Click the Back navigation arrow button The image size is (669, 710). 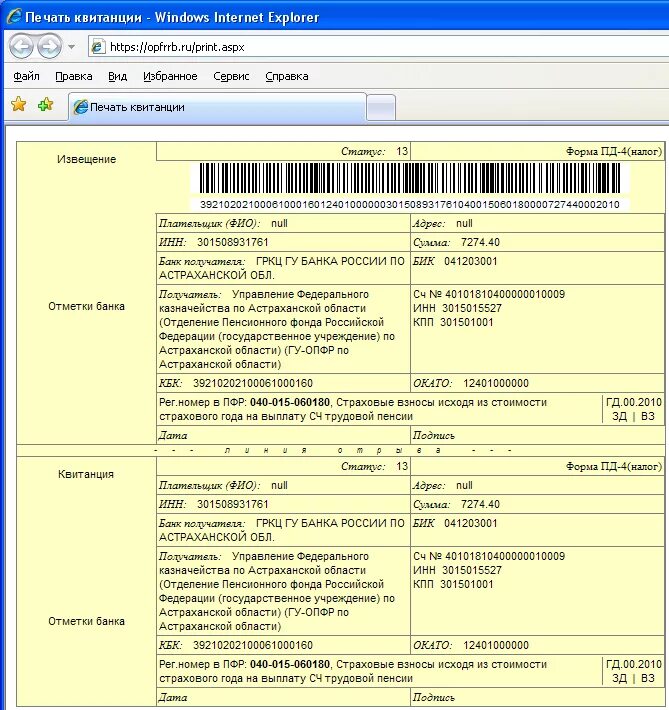pos(21,46)
